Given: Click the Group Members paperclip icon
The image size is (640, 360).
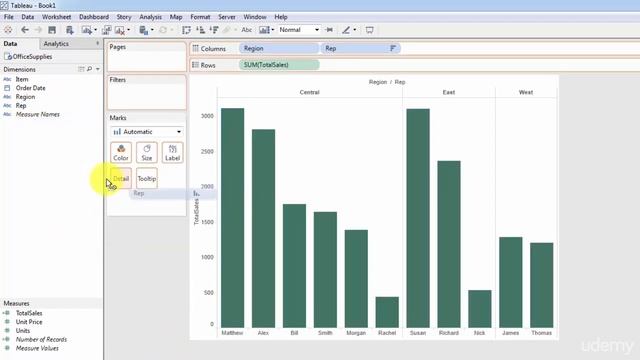Looking at the screenshot, I should [x=227, y=30].
